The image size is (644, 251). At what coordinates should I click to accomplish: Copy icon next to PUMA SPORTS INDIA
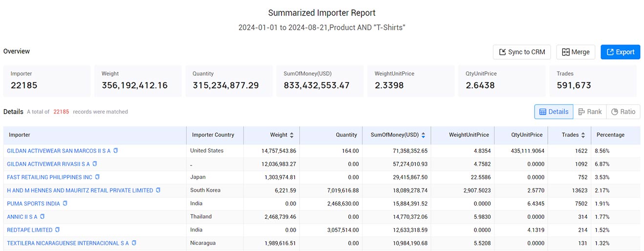point(65,204)
